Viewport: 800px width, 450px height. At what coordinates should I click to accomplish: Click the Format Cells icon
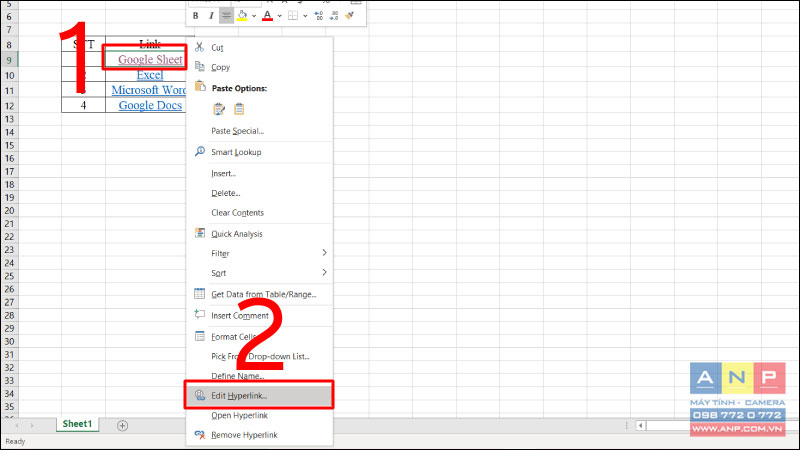click(199, 336)
